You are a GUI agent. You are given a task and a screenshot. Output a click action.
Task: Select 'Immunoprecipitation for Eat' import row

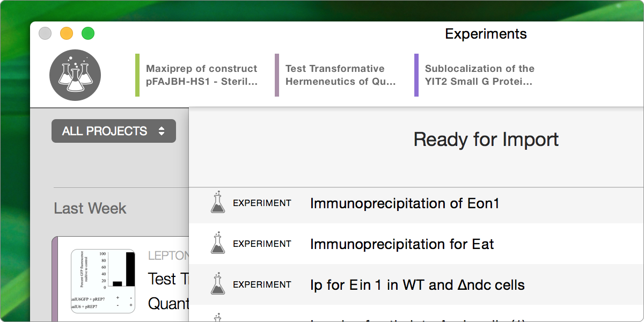click(416, 244)
